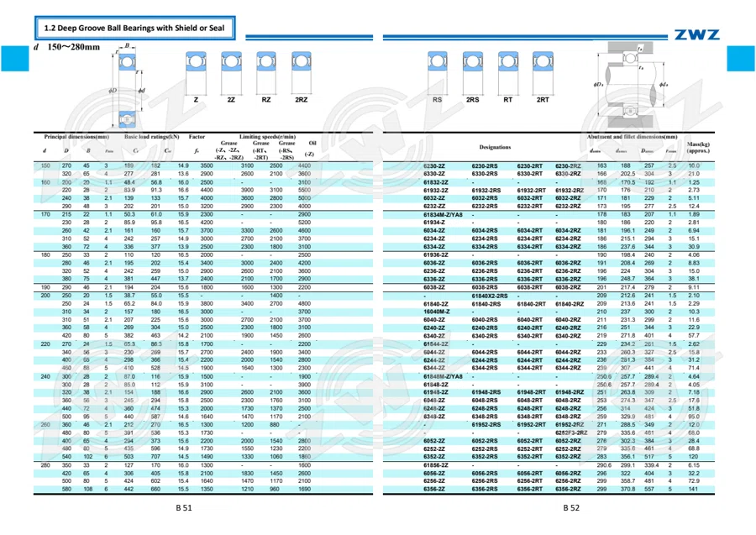The width and height of the screenshot is (756, 535).
Task: Click the ZWZ brand logo
Action: [x=696, y=34]
